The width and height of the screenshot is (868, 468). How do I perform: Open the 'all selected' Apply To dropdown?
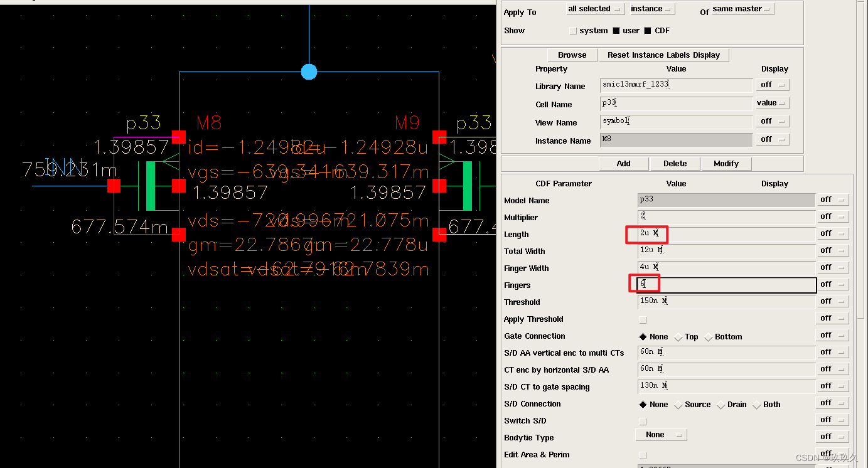tap(595, 9)
